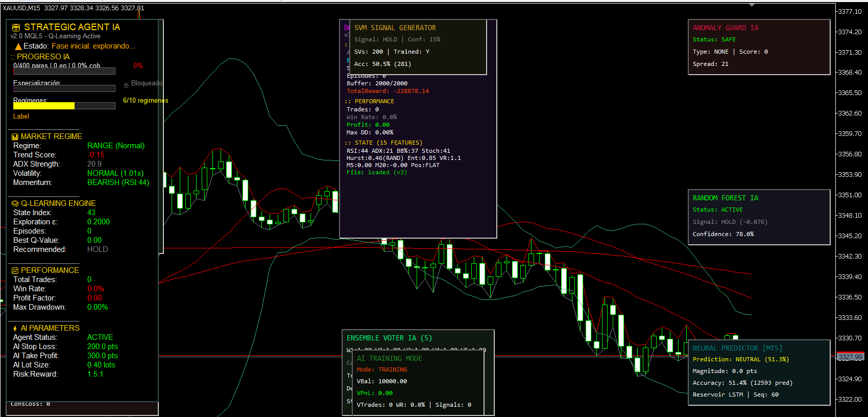Click the Neural Predictor [MT5] panel title

pos(737,349)
